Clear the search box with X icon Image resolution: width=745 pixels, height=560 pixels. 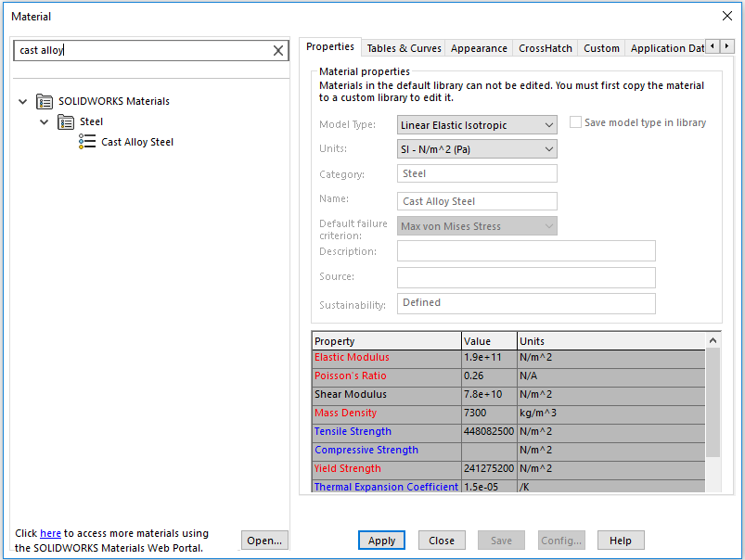tap(277, 51)
